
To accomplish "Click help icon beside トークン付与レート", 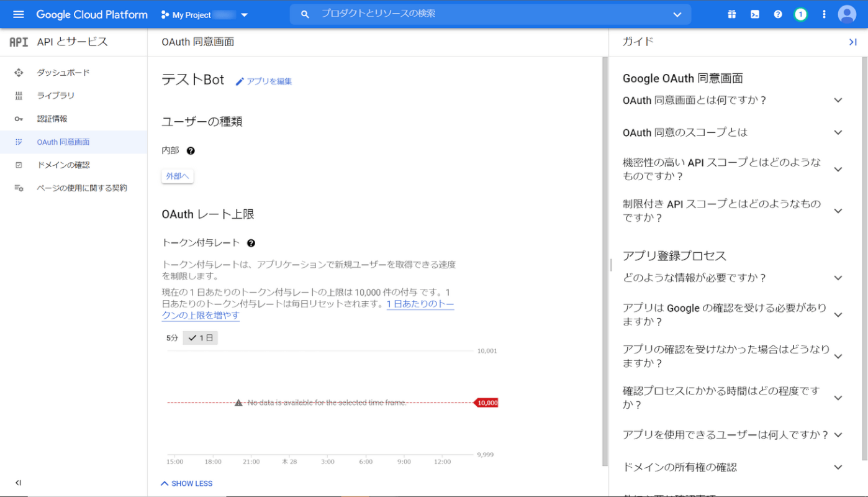I will tap(251, 243).
